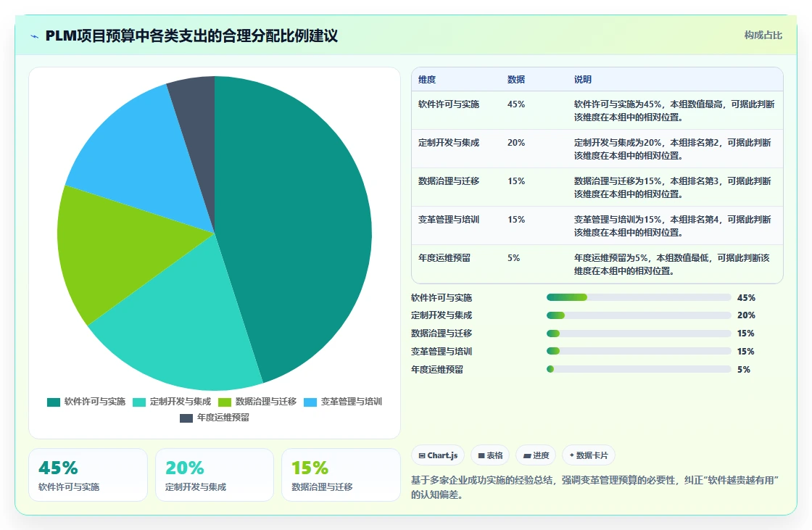Toggle 定制开发与集成 legend swatch
Viewport: 812px width, 530px height.
point(139,402)
